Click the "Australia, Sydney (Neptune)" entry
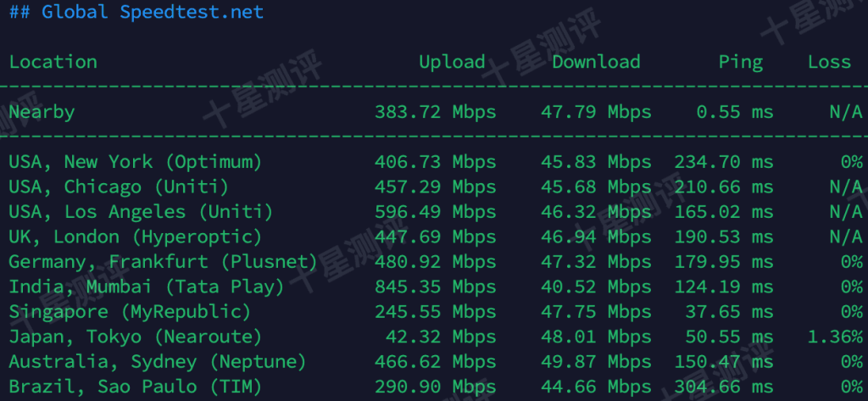Viewport: 868px width, 401px height. (158, 362)
